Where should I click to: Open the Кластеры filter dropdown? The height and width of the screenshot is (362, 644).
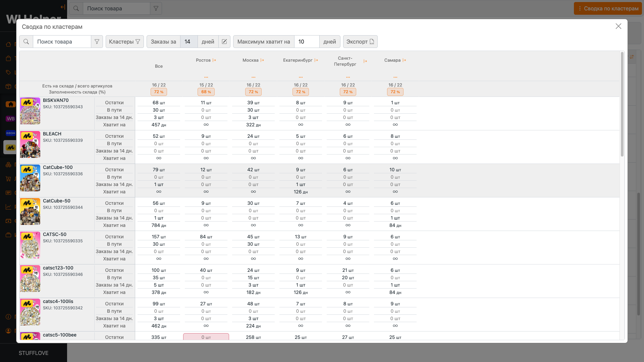[124, 42]
